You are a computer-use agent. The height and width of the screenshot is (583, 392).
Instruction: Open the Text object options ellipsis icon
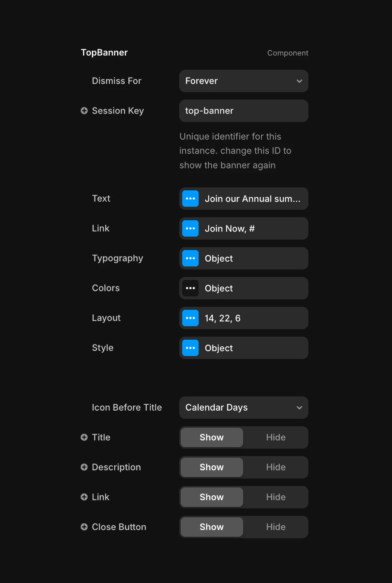[190, 199]
